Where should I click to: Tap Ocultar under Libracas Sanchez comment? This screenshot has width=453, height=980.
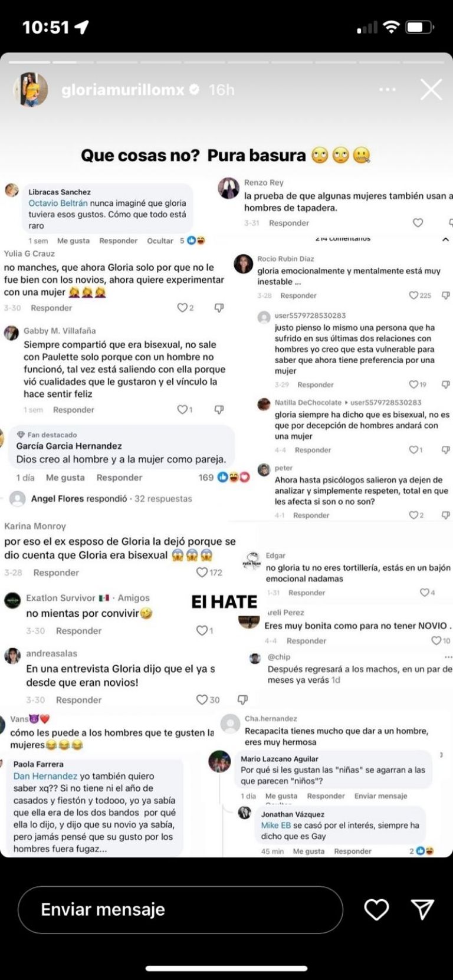tap(160, 241)
